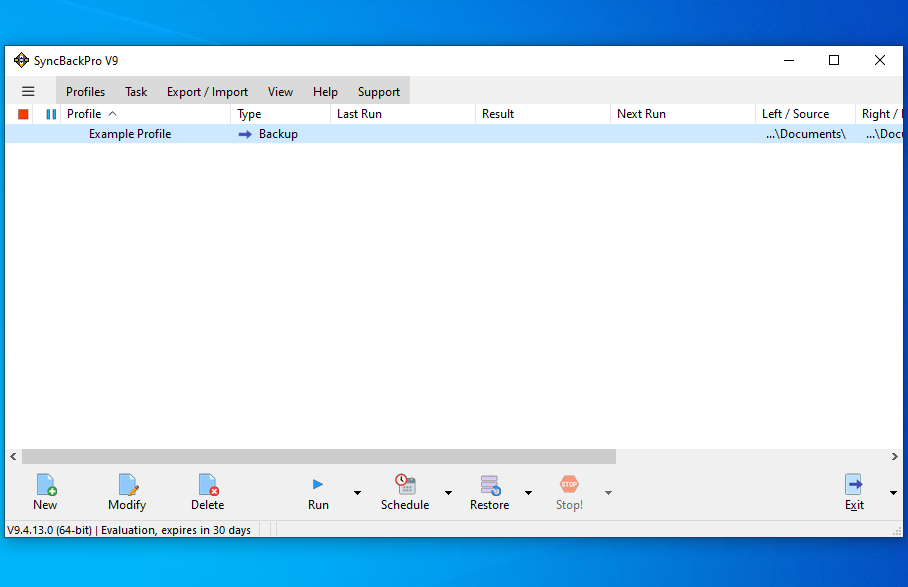Select the Example Profile row
This screenshot has height=587, width=908.
tap(453, 134)
